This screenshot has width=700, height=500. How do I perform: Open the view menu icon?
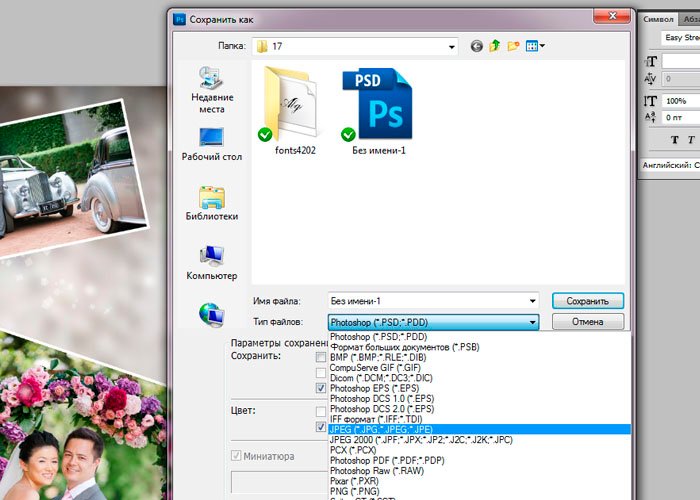(536, 46)
